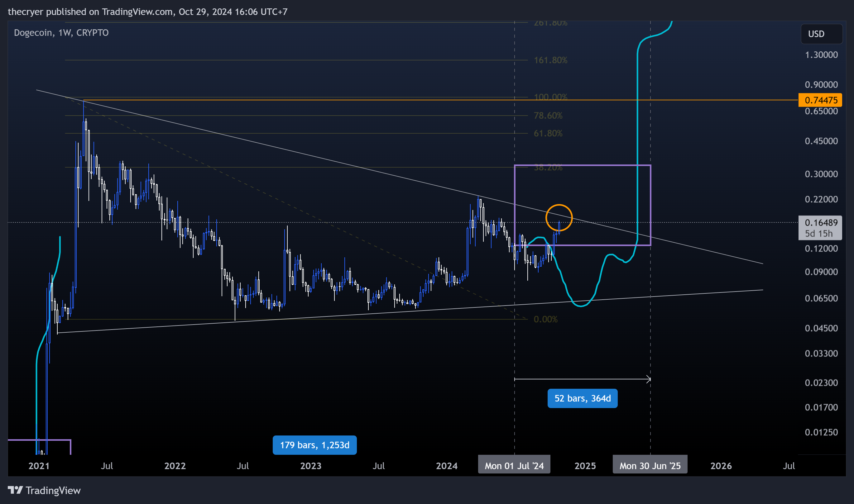Image resolution: width=854 pixels, height=504 pixels.
Task: Click the 0.12000 price axis value
Action: click(821, 248)
